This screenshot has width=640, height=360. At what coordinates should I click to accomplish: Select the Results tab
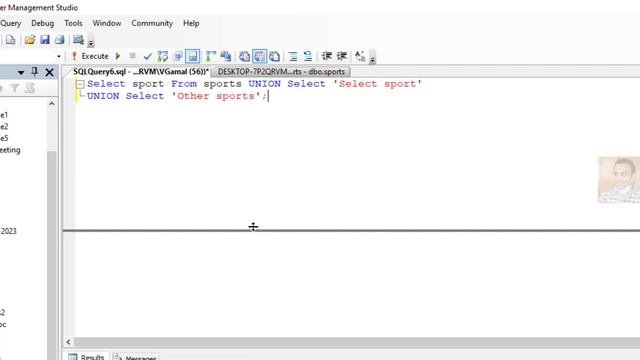87,357
